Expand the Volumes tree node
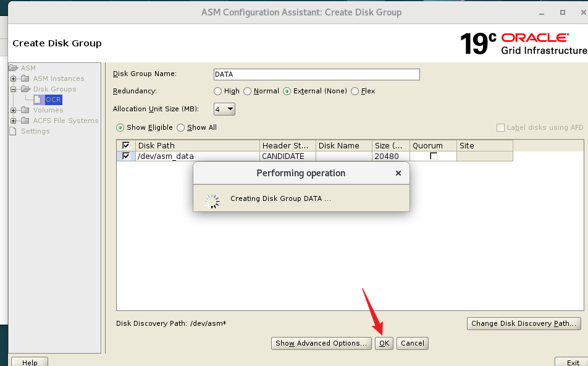588x366 pixels. [x=14, y=110]
